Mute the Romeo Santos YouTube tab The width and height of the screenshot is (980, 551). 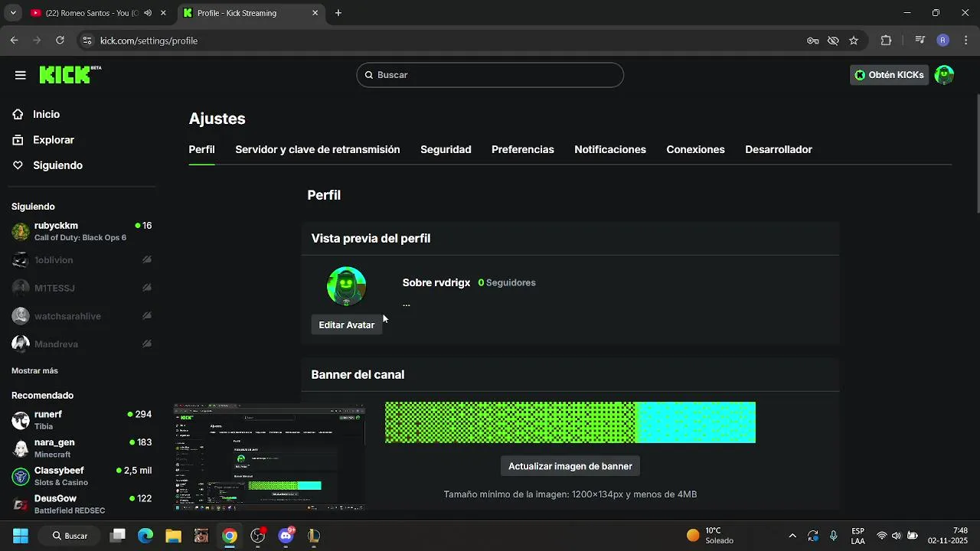click(148, 13)
